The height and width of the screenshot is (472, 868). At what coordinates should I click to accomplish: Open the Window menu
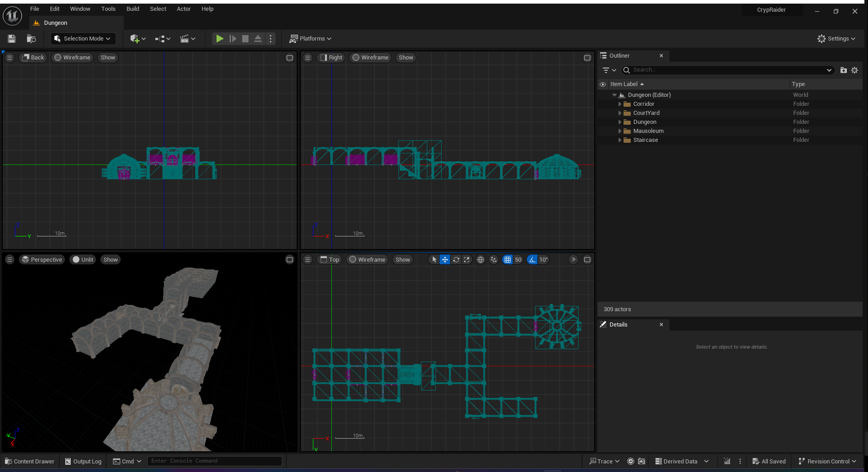80,9
